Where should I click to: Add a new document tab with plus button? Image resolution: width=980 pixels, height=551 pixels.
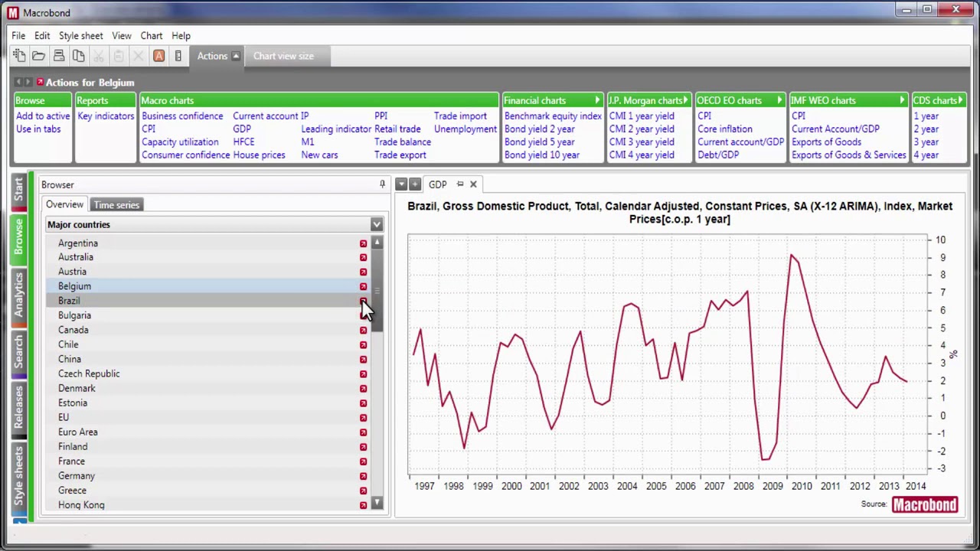tap(415, 184)
